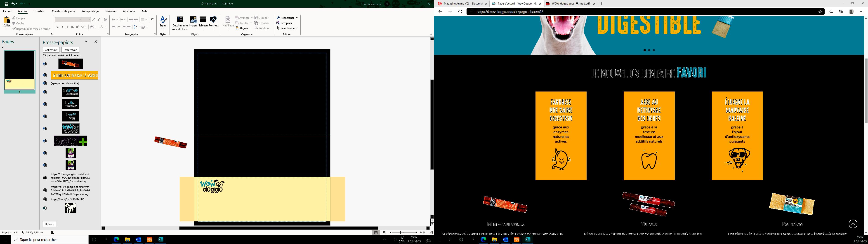Click Dessiner une zone de texte
This screenshot has width=868, height=244.
coord(180,21)
